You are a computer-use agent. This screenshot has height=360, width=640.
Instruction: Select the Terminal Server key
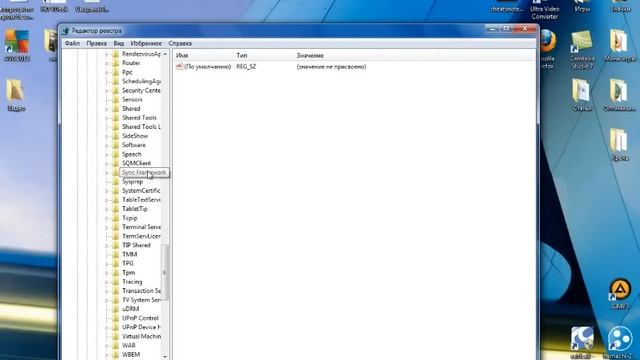(x=141, y=227)
